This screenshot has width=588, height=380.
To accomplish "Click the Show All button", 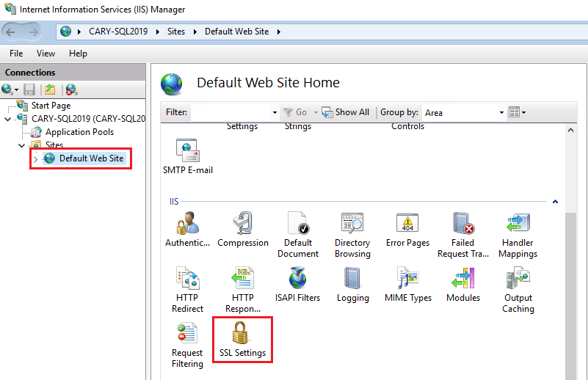I will pos(346,112).
